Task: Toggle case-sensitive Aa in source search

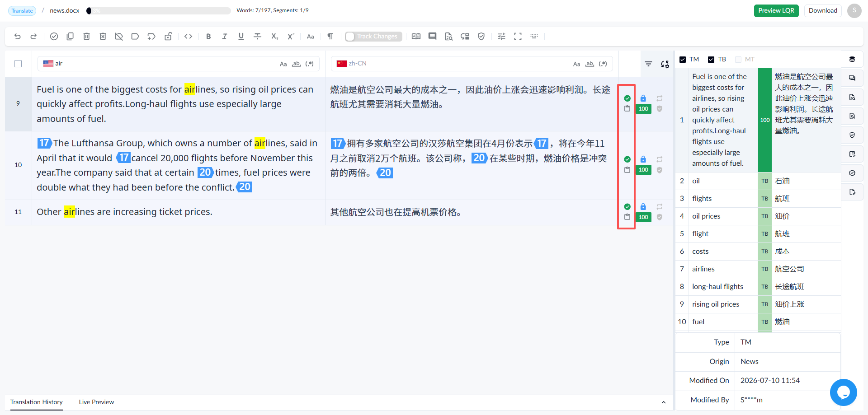Action: [283, 64]
